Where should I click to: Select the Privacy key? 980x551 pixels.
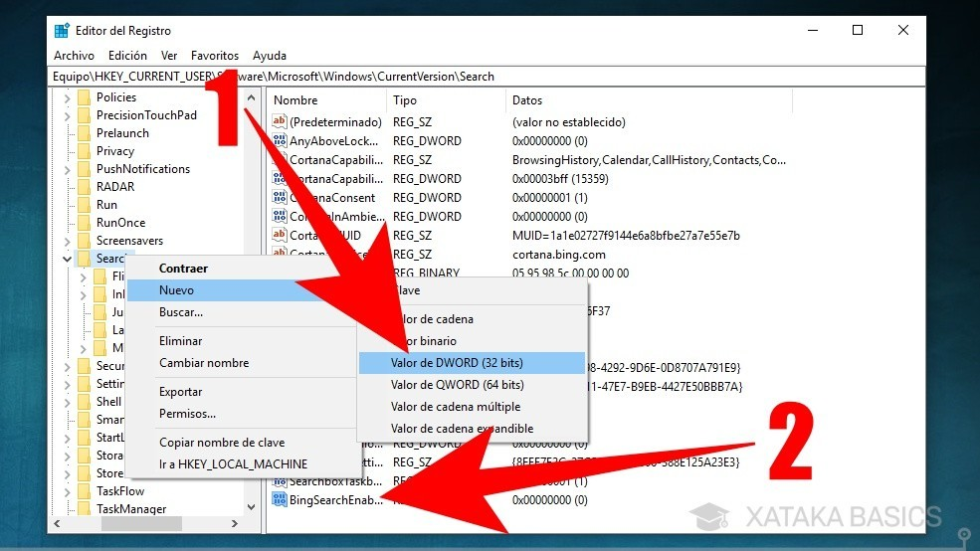click(x=115, y=151)
